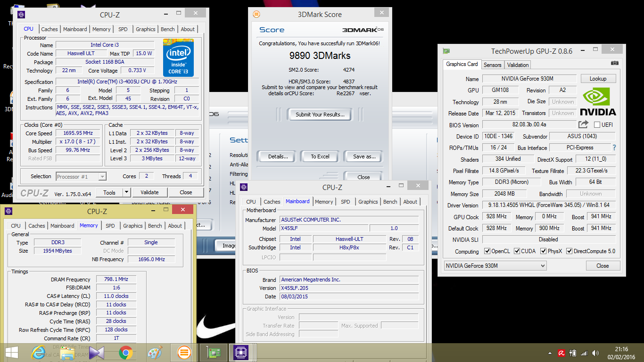Open the Windows Start button
The height and width of the screenshot is (362, 644).
[11, 352]
